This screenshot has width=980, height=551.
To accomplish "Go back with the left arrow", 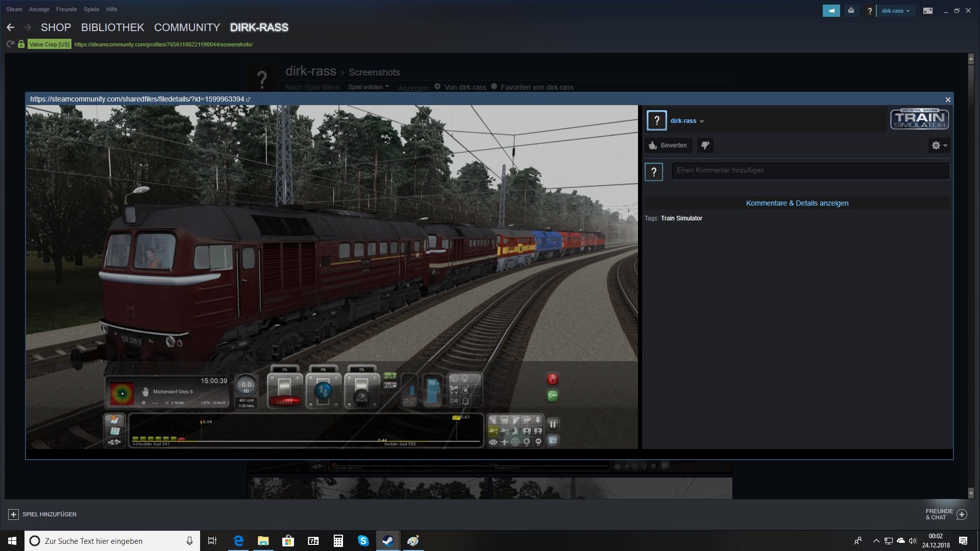I will 11,28.
